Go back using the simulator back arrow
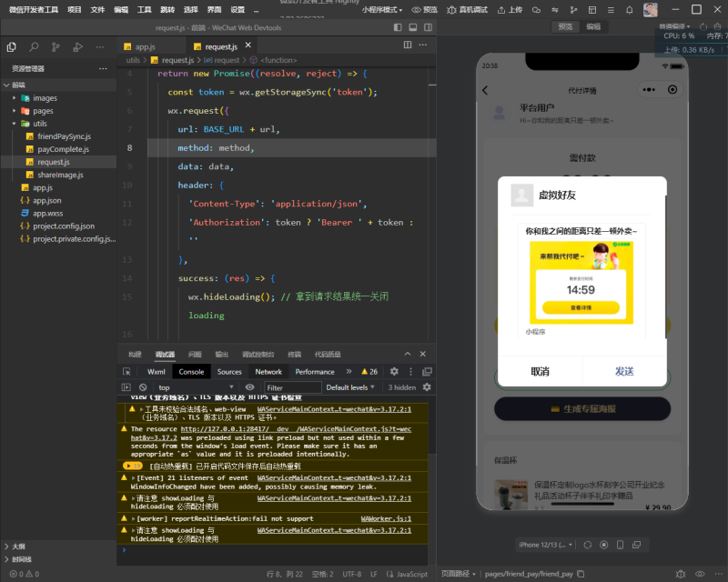This screenshot has height=582, width=728. [485, 90]
